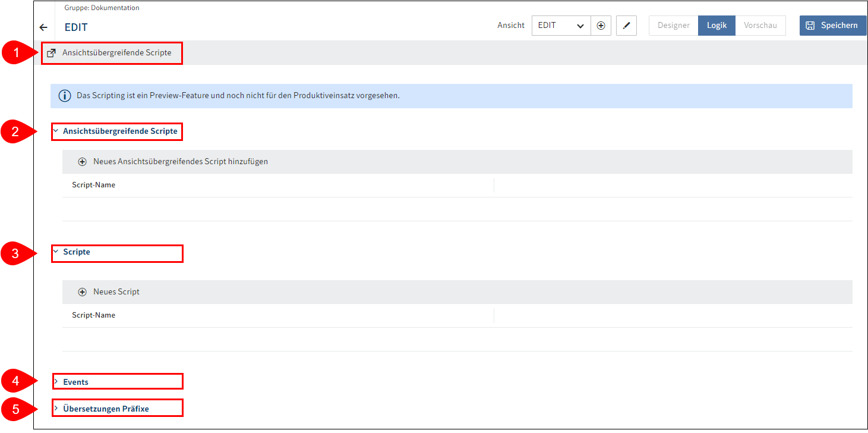Click the Ansicht label
Viewport: 868px width, 433px height.
point(511,26)
